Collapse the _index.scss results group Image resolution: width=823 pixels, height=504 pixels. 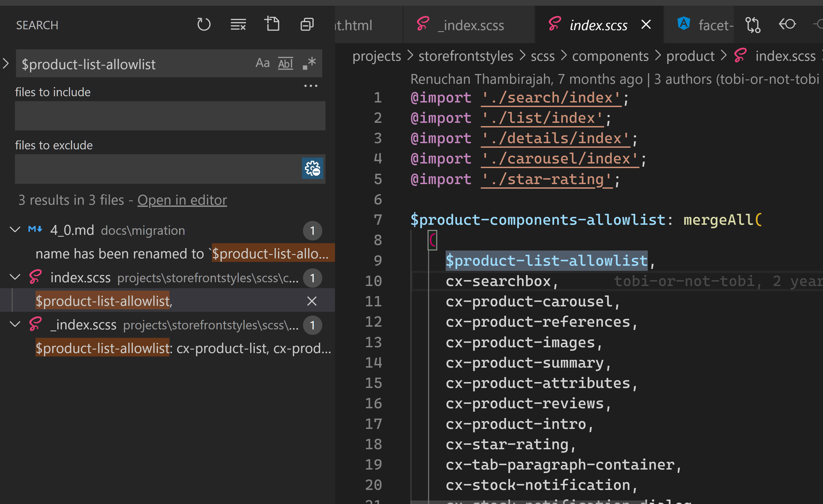pos(15,325)
